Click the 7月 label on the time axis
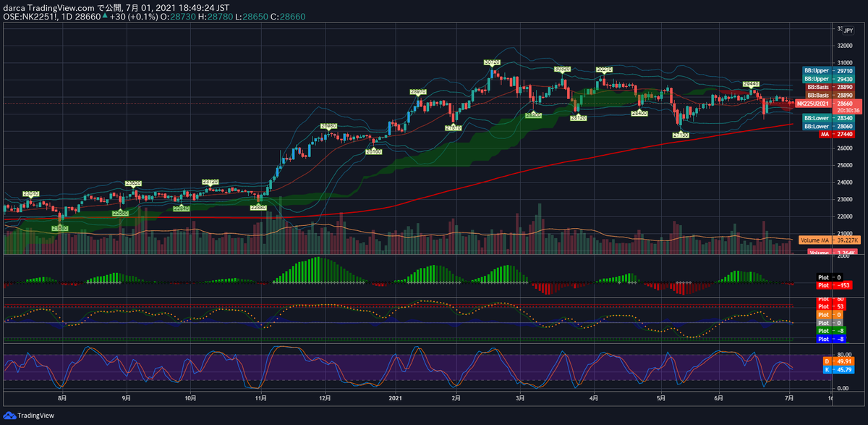The height and width of the screenshot is (425, 868). (790, 397)
